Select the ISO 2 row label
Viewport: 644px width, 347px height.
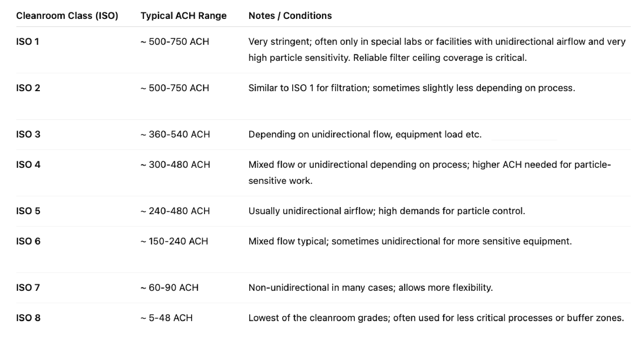click(x=28, y=88)
